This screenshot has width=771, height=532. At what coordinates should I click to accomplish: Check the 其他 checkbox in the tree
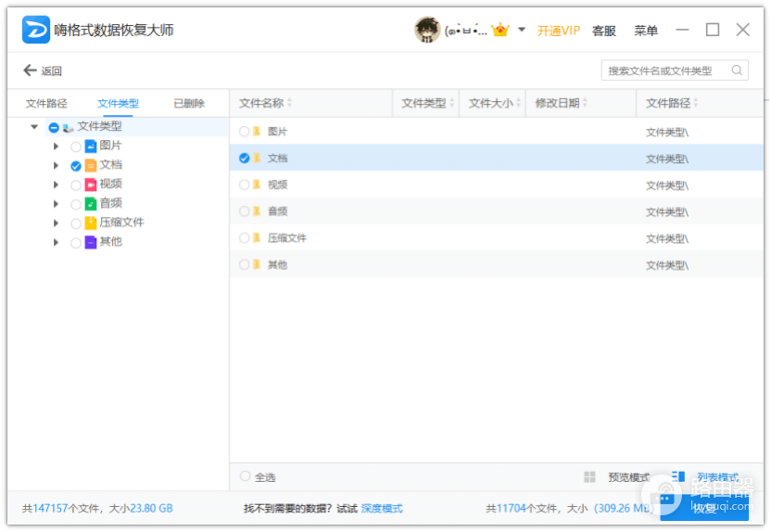(76, 243)
